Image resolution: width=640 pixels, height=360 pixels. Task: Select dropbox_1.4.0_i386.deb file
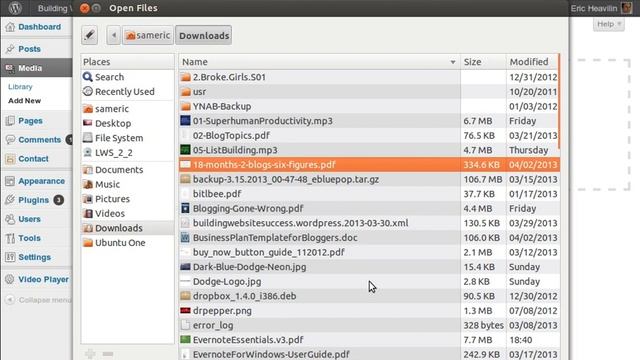(369, 296)
